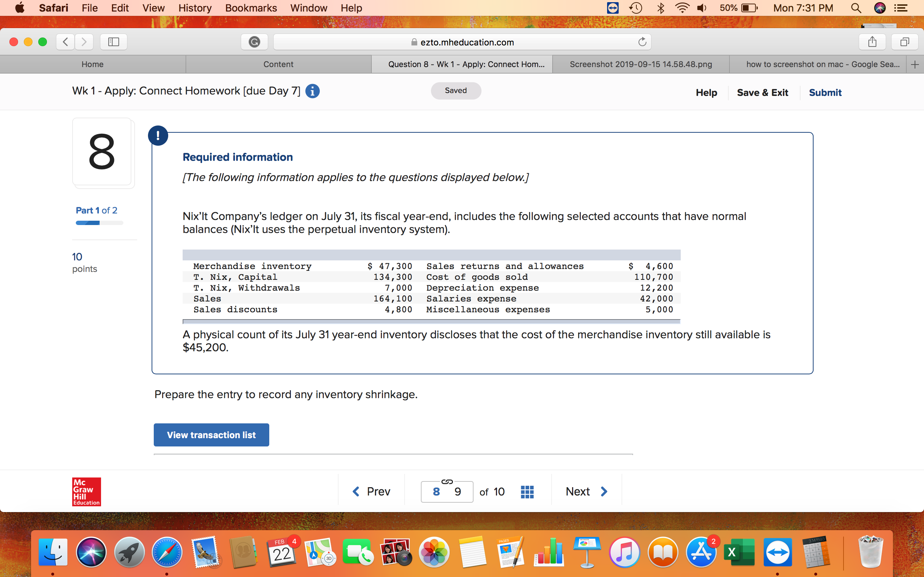
Task: Click the Part 1 progress bar
Action: [99, 223]
